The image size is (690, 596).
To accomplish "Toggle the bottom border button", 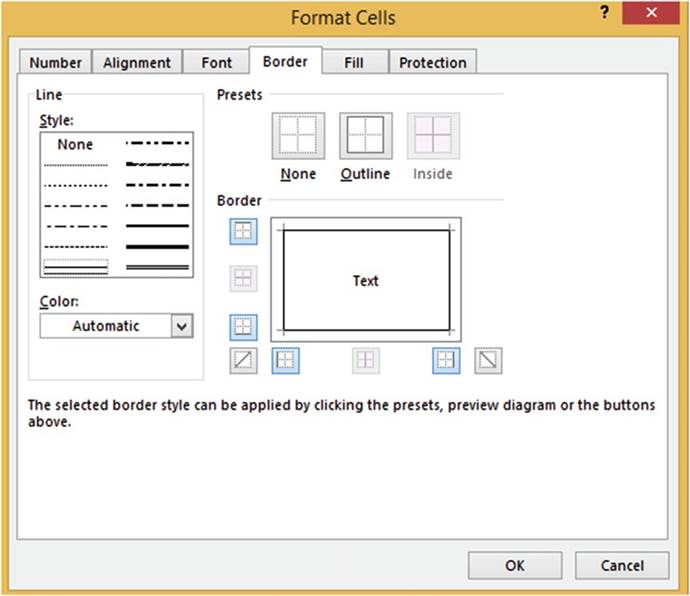I will pyautogui.click(x=244, y=327).
